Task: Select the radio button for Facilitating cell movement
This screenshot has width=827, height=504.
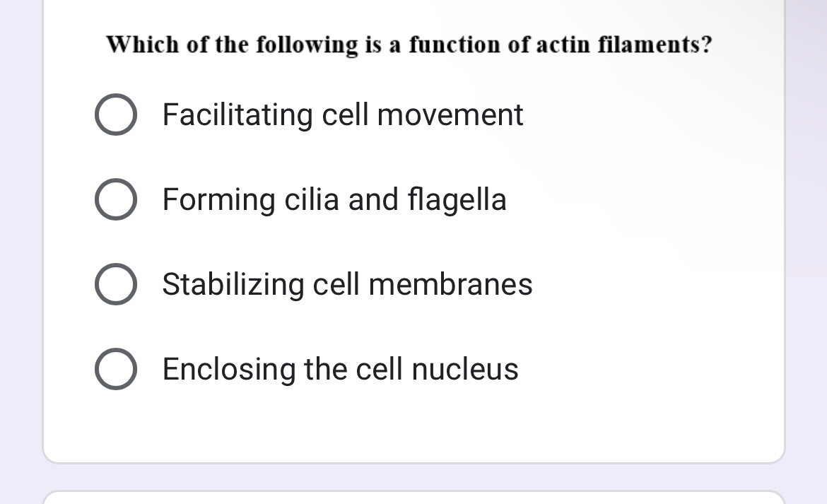Action: tap(116, 115)
